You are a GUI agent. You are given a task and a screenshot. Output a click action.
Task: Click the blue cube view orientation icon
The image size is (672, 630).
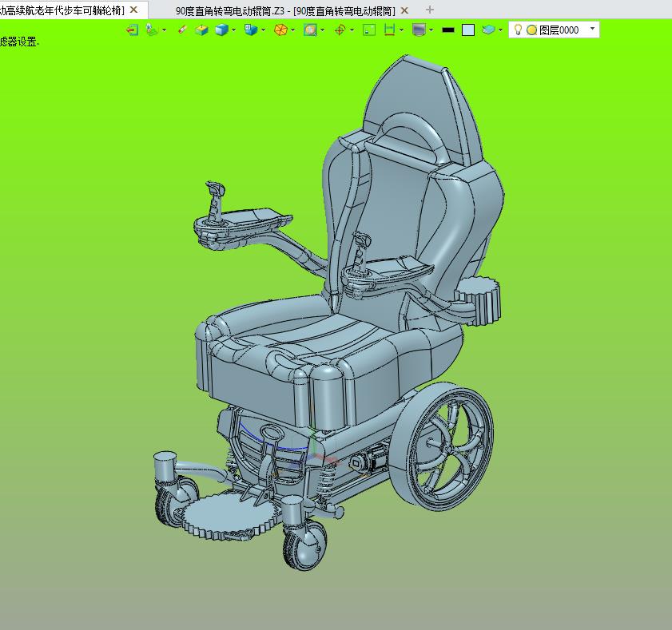pos(250,30)
